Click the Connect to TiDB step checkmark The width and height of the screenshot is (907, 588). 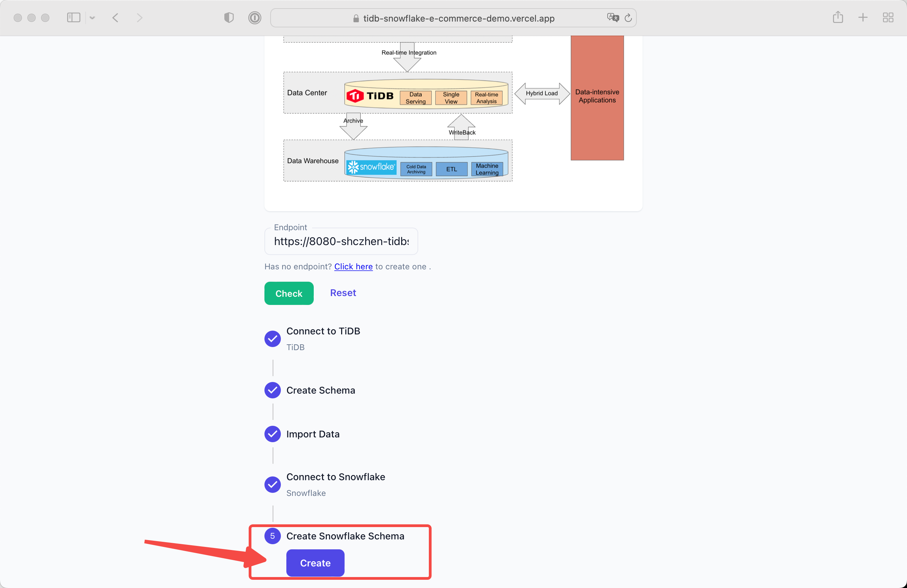[x=273, y=338]
